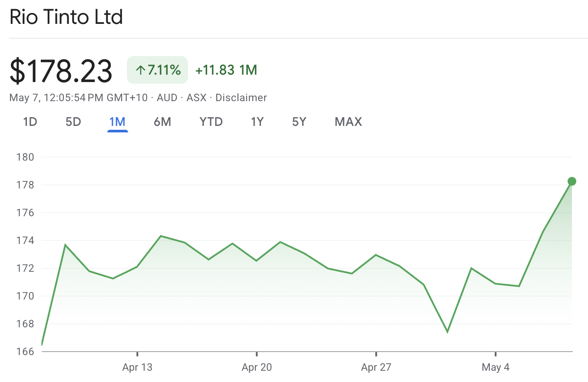Click the 170 y-axis label
Viewport: 588px width, 382px height.
(25, 296)
